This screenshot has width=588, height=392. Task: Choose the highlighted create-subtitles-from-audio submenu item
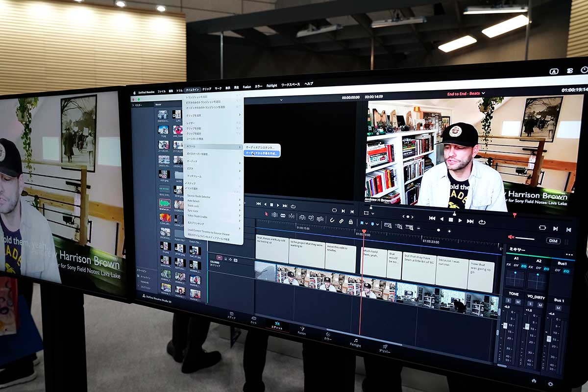pyautogui.click(x=262, y=153)
